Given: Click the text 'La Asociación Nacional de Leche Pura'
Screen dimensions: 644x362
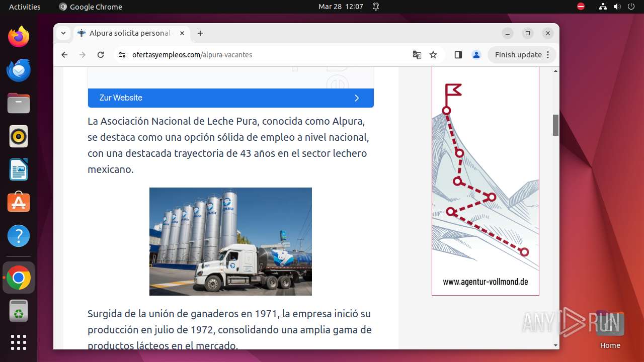Looking at the screenshot, I should [x=173, y=121].
